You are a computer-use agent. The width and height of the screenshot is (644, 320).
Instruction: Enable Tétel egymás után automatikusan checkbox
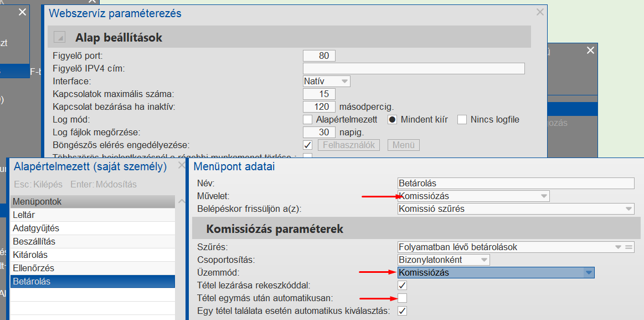click(x=402, y=298)
